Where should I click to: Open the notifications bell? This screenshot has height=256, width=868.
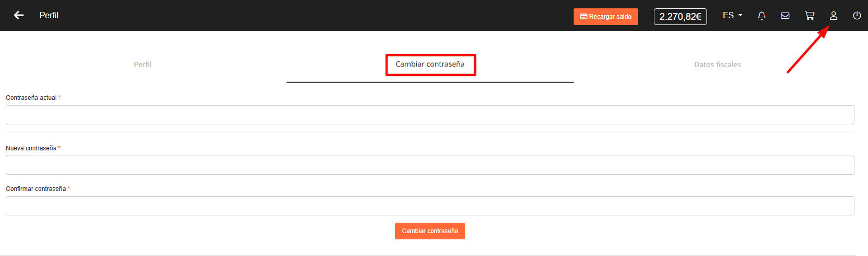pos(761,16)
